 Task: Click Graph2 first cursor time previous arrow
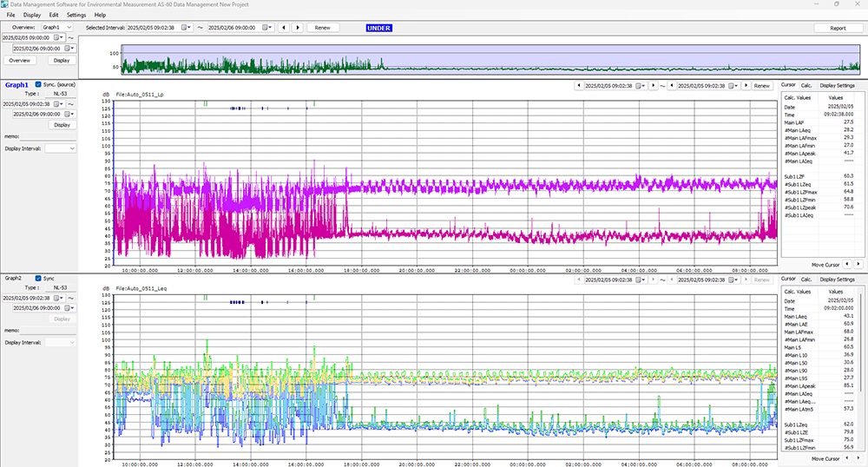click(x=579, y=280)
